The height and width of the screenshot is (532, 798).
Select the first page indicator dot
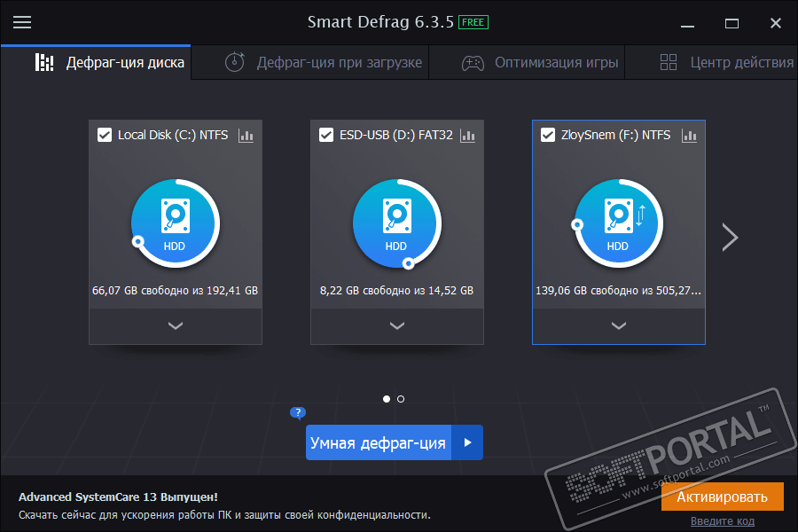click(387, 399)
